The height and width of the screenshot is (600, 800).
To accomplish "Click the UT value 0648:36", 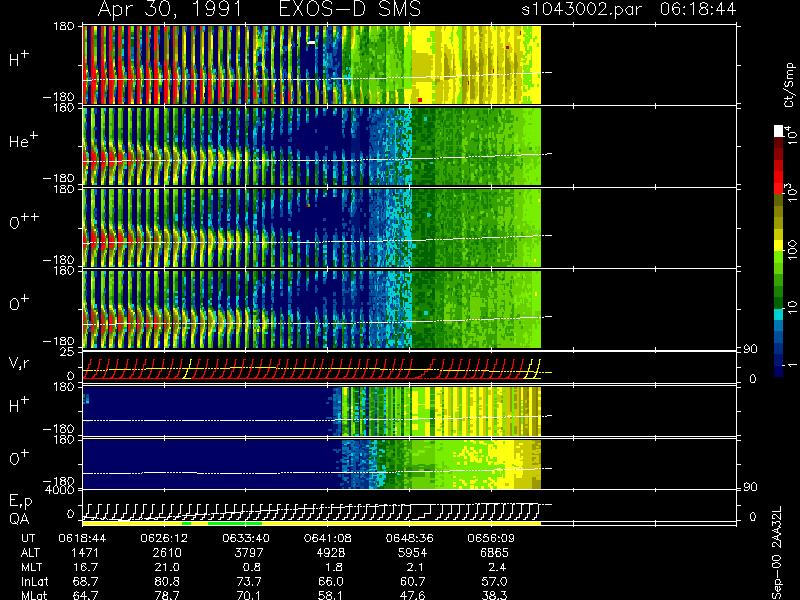I will 410,538.
